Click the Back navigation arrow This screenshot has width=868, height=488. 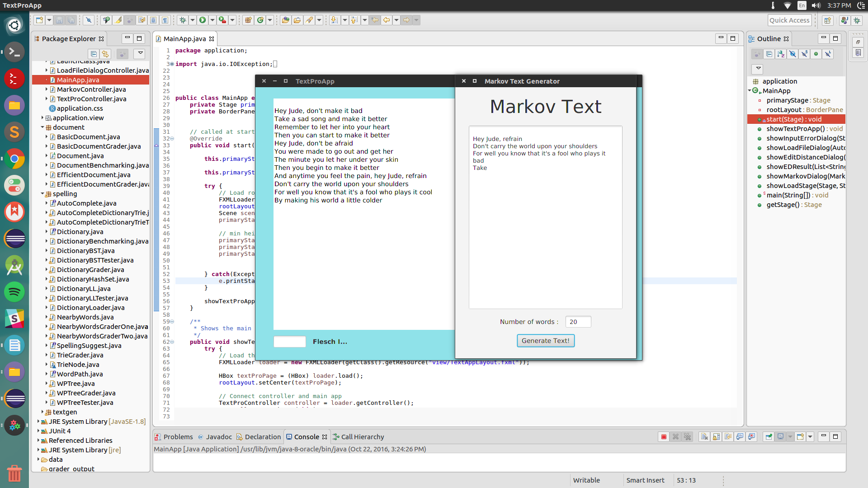click(387, 20)
